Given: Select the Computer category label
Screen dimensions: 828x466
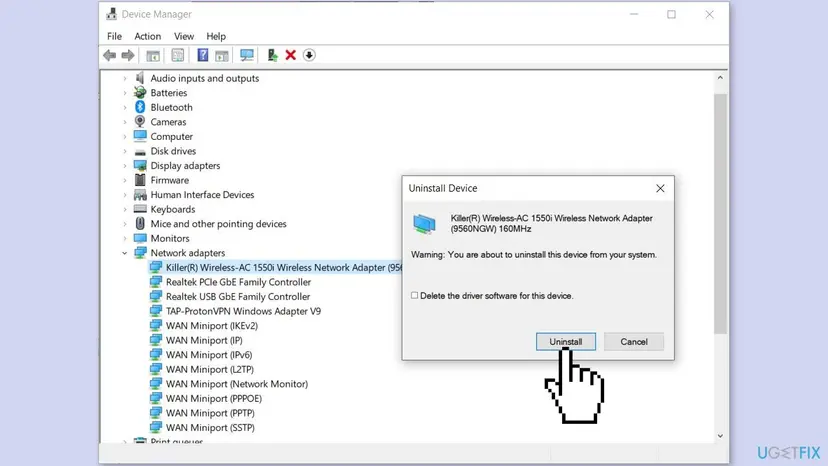Looking at the screenshot, I should pos(171,136).
